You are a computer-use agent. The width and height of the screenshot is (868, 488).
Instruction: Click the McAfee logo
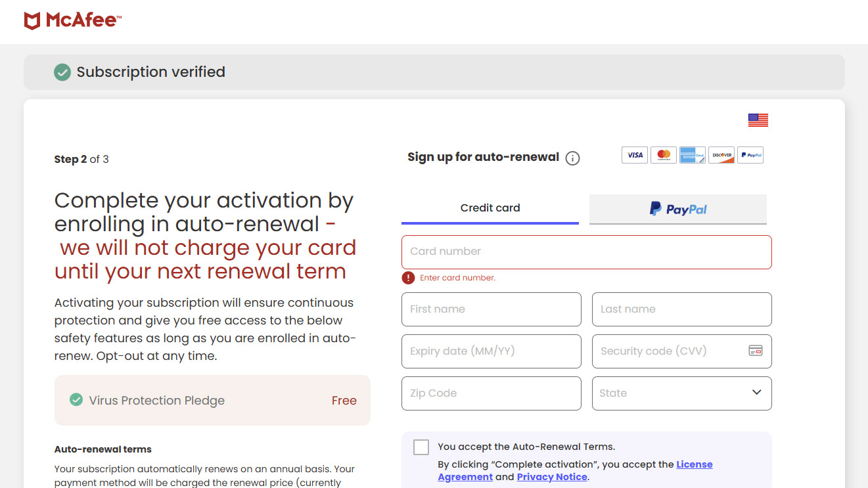click(73, 21)
